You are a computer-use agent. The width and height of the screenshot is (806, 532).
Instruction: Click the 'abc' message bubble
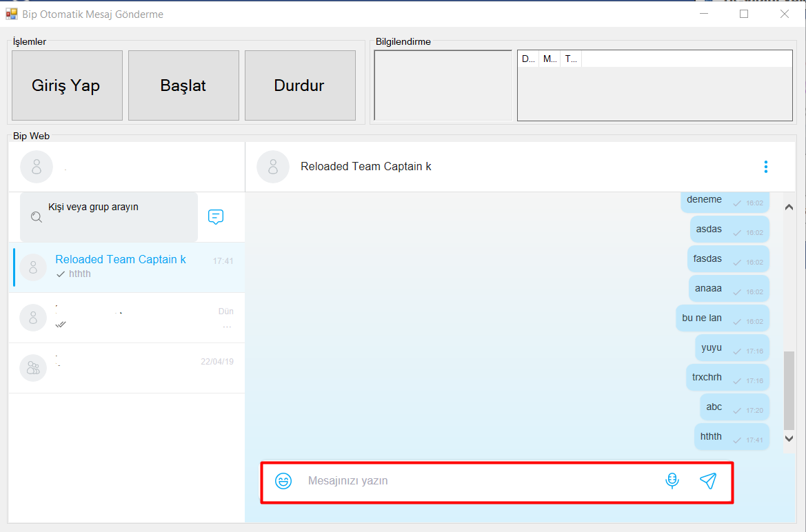(x=734, y=407)
